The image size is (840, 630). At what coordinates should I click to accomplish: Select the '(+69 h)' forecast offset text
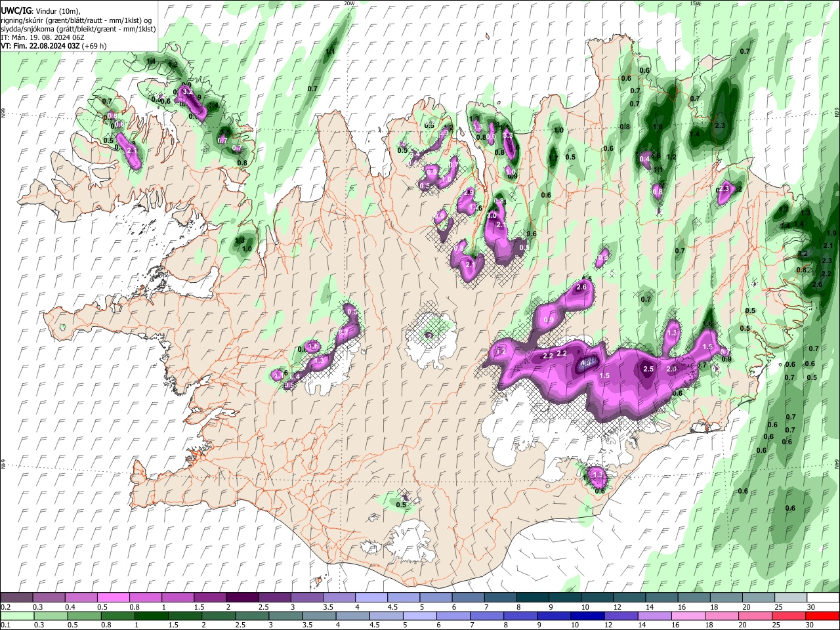click(x=94, y=46)
